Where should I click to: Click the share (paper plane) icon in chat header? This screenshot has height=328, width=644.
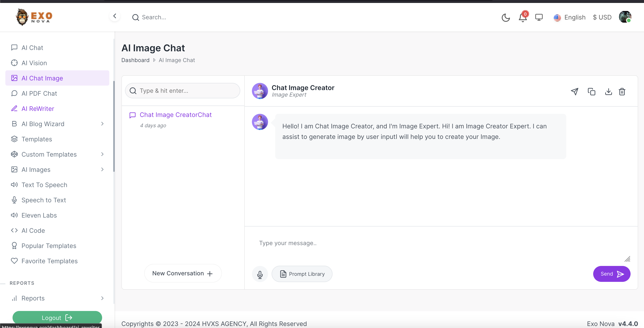click(574, 92)
